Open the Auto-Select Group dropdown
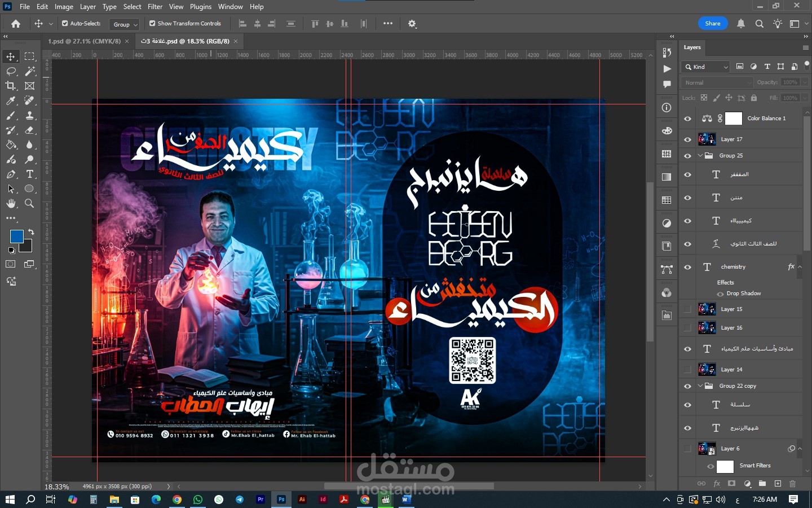 (125, 24)
